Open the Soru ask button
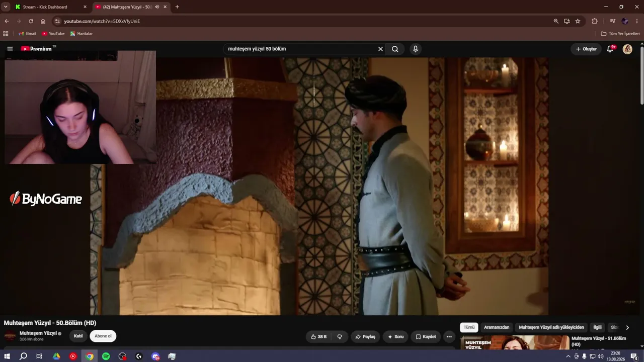This screenshot has height=362, width=644. [x=395, y=336]
